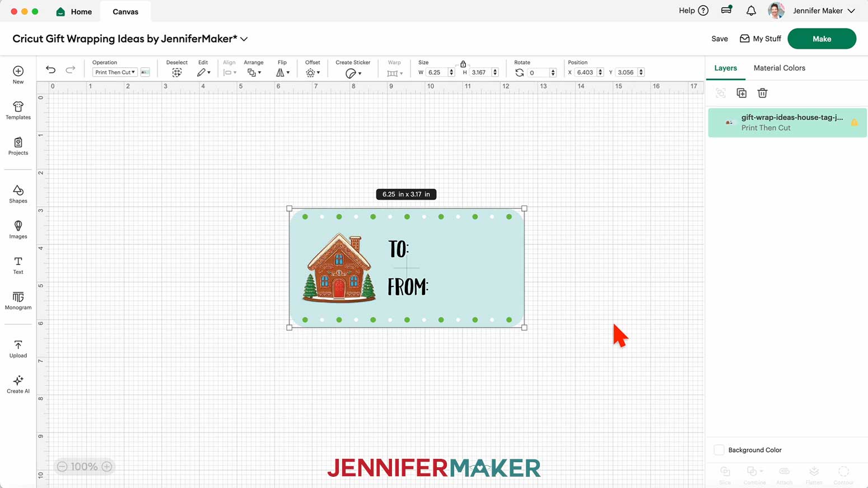This screenshot has width=868, height=488.
Task: Open the notifications bell
Action: (751, 11)
